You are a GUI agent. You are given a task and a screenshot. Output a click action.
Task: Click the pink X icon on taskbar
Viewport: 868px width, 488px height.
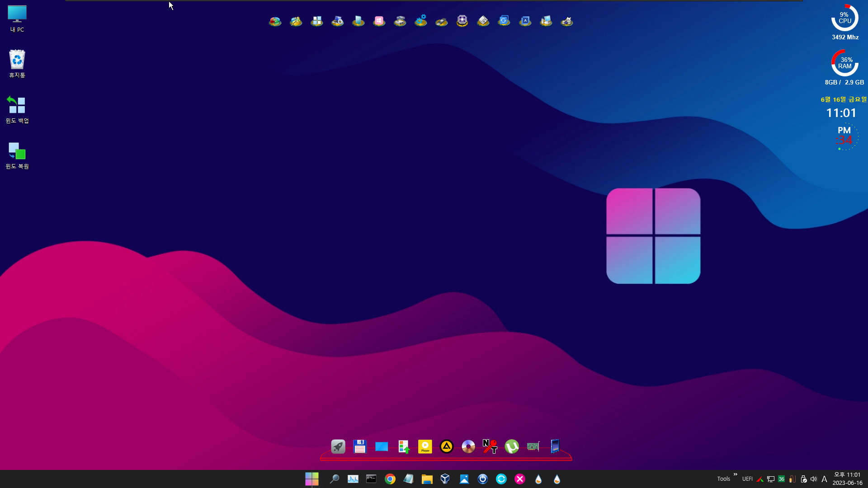coord(520,479)
